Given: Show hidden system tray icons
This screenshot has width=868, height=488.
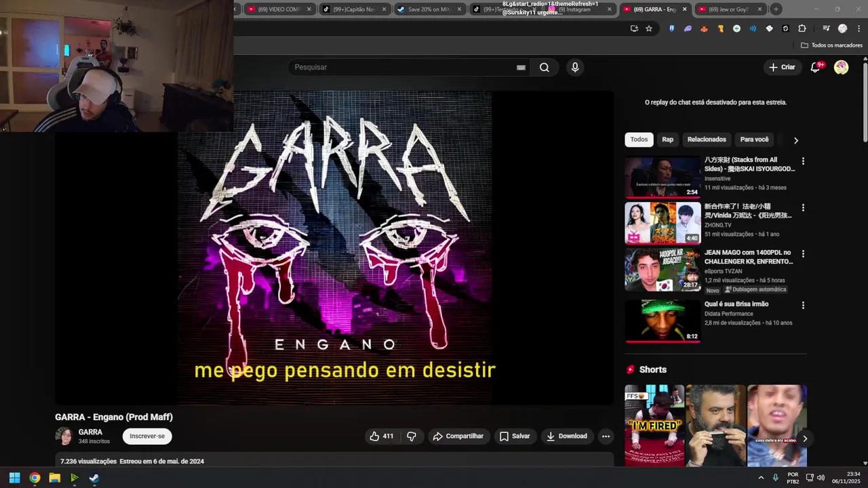Looking at the screenshot, I should pyautogui.click(x=761, y=478).
